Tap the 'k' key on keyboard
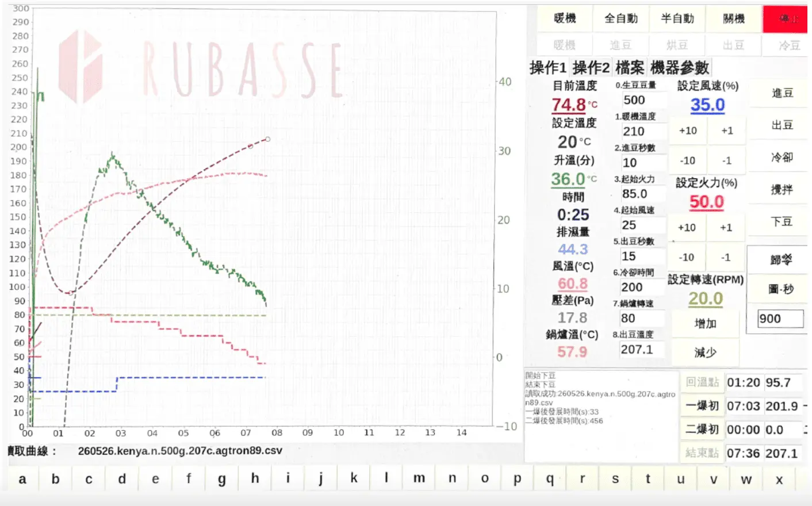 354,478
